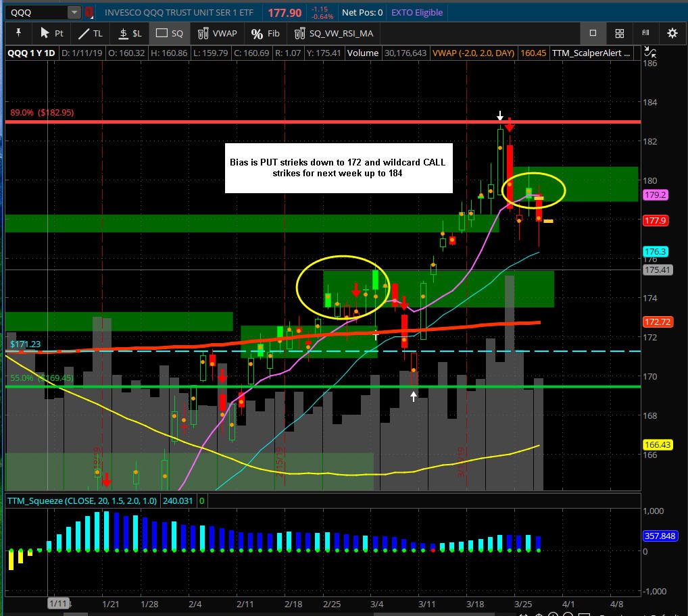Image resolution: width=688 pixels, height=616 pixels.
Task: Select the $L price level tool
Action: click(x=130, y=33)
